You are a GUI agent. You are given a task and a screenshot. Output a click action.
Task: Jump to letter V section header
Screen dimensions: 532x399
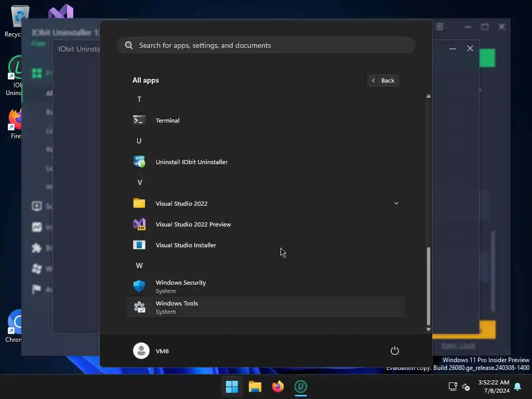(139, 182)
